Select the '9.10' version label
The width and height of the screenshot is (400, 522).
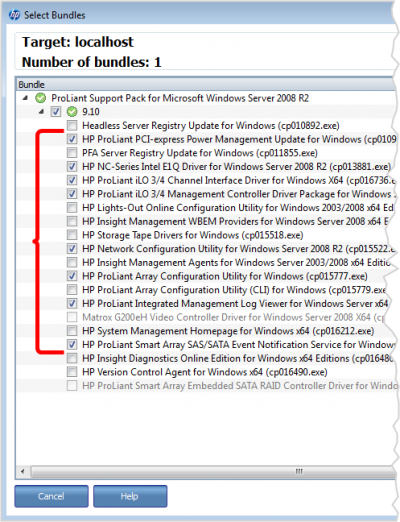91,112
